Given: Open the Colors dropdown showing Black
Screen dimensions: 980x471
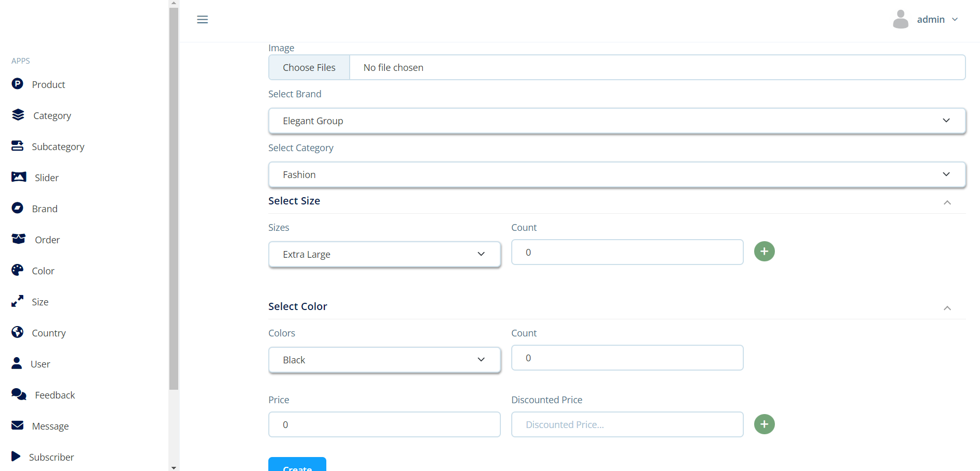Looking at the screenshot, I should pyautogui.click(x=384, y=360).
